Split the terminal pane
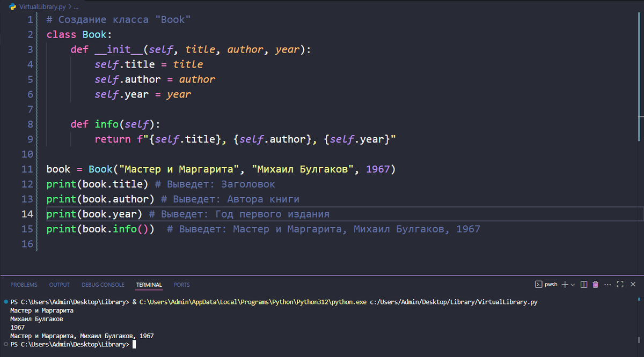Screen dimensions: 644x357 584,285
